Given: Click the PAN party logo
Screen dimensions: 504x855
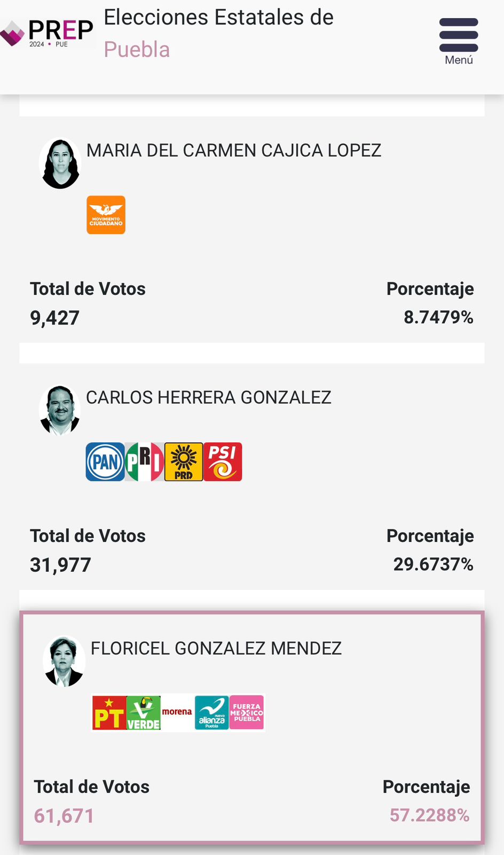Looking at the screenshot, I should tap(105, 462).
